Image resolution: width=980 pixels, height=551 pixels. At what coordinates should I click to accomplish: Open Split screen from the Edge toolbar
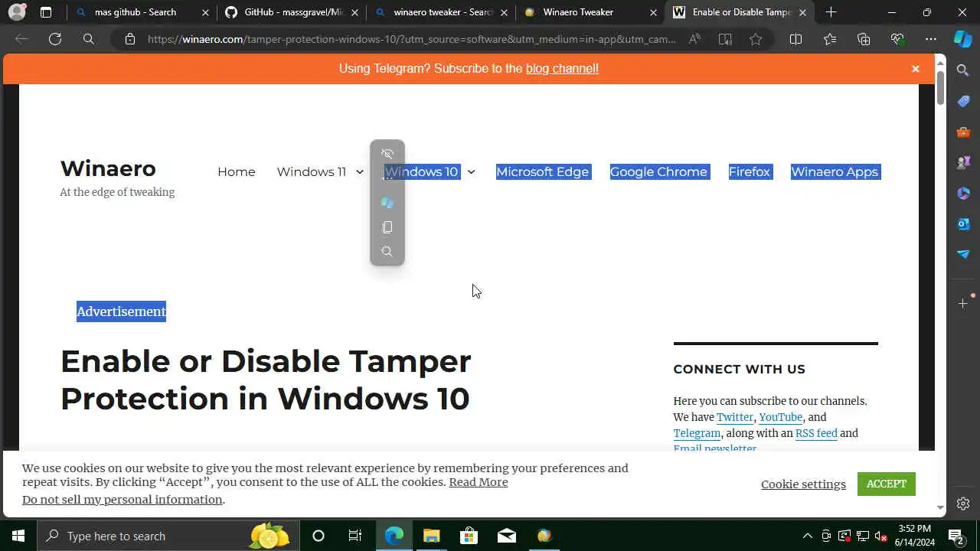(795, 39)
